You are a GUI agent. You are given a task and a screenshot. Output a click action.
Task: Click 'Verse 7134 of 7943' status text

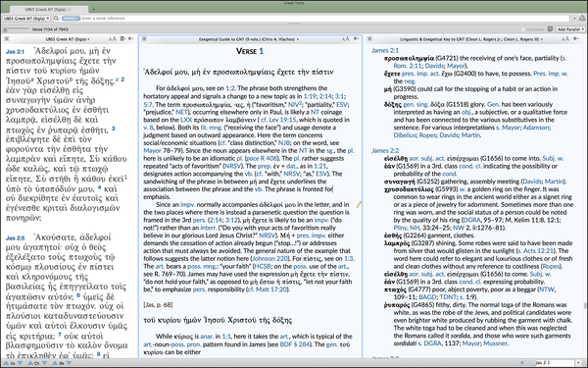[50, 29]
